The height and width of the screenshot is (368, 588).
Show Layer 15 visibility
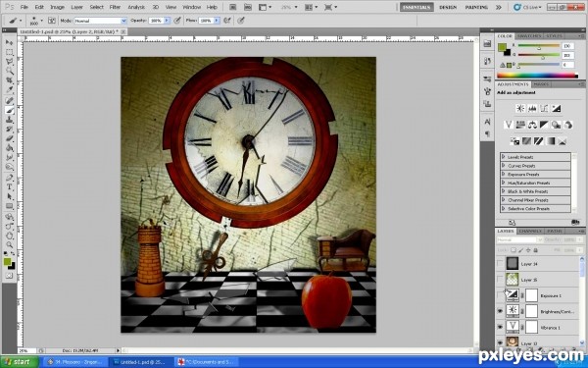click(x=500, y=280)
